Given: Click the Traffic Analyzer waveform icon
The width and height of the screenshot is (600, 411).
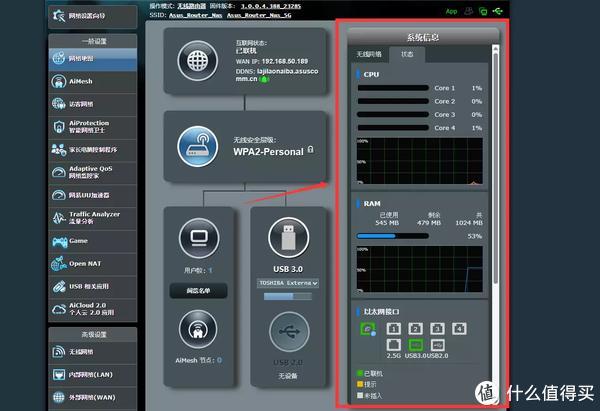Looking at the screenshot, I should tap(59, 218).
